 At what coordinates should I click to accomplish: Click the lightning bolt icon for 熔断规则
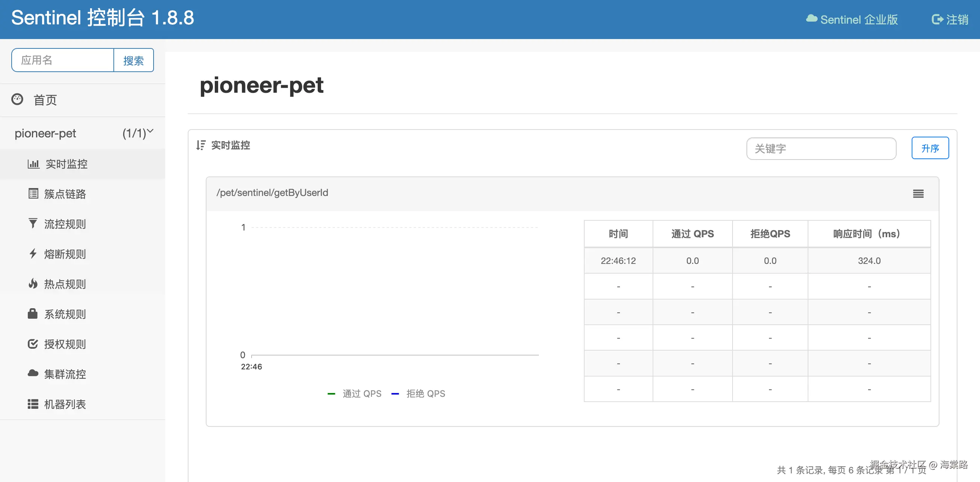[x=33, y=253]
